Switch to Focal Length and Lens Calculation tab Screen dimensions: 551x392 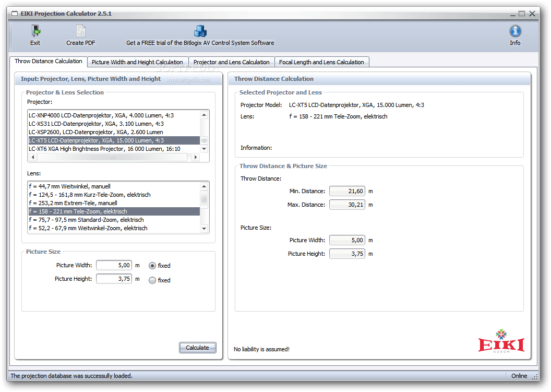pyautogui.click(x=322, y=62)
